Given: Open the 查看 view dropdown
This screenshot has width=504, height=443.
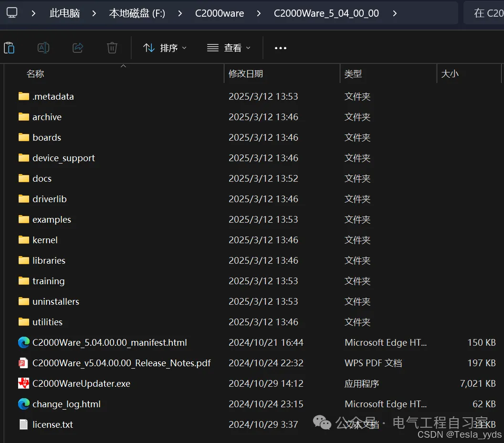Looking at the screenshot, I should pos(229,48).
